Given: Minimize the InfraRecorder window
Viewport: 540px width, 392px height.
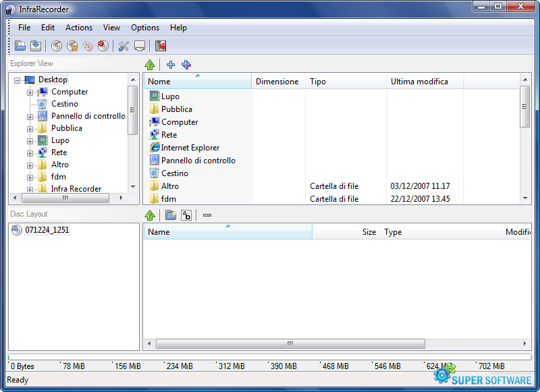Looking at the screenshot, I should (x=481, y=6).
